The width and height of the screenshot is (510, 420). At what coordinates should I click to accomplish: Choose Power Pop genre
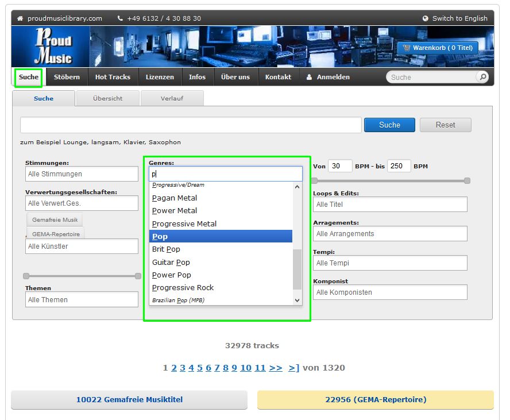221,275
